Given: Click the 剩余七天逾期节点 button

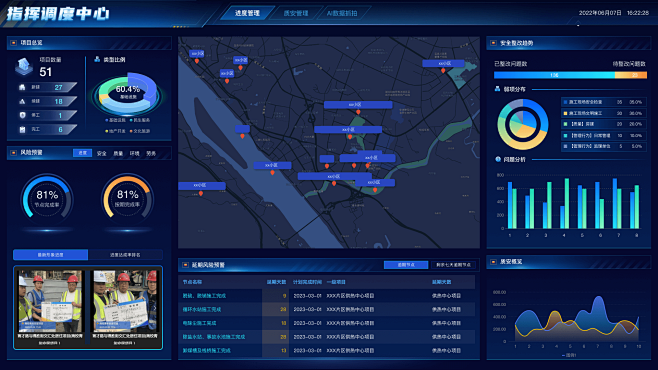Looking at the screenshot, I should point(453,265).
